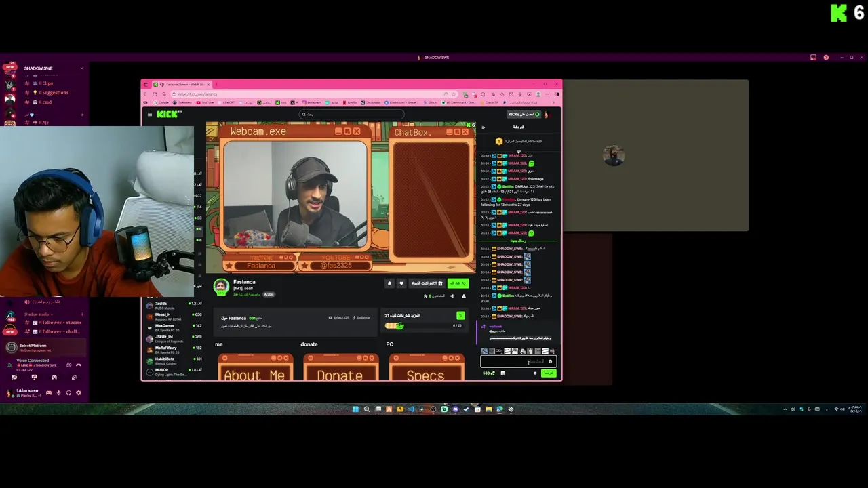The image size is (868, 488).
Task: Open Windows taskbar search
Action: pyautogui.click(x=367, y=409)
